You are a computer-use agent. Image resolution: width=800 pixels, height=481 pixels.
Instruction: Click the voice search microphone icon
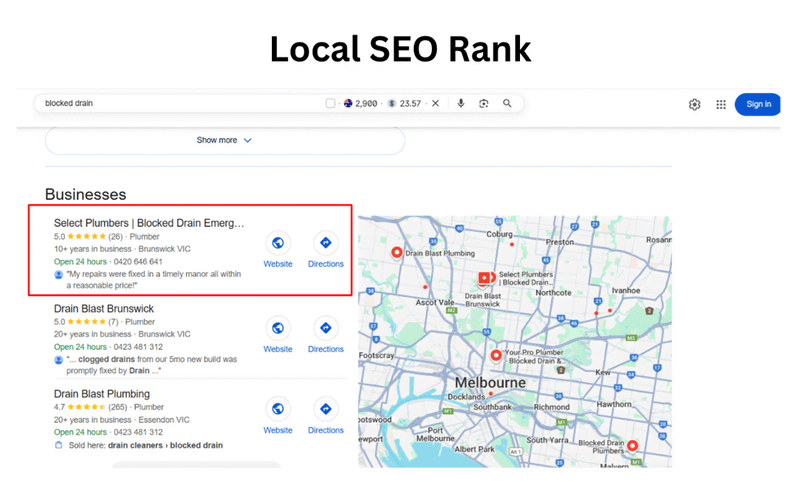point(461,103)
